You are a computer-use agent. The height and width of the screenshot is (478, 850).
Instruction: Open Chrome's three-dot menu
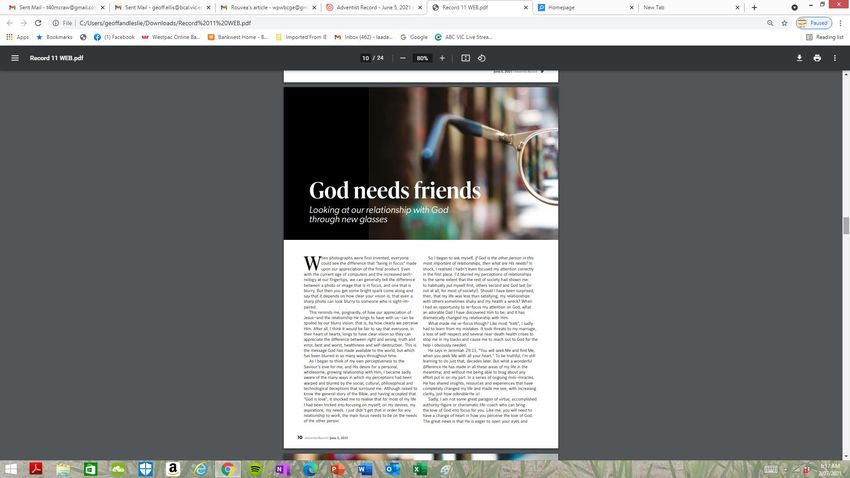[x=841, y=23]
